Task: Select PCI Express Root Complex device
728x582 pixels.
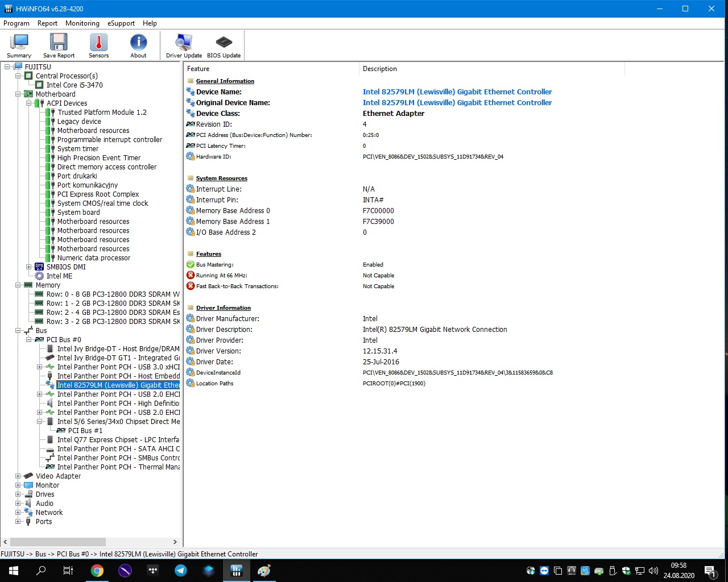Action: (x=98, y=194)
